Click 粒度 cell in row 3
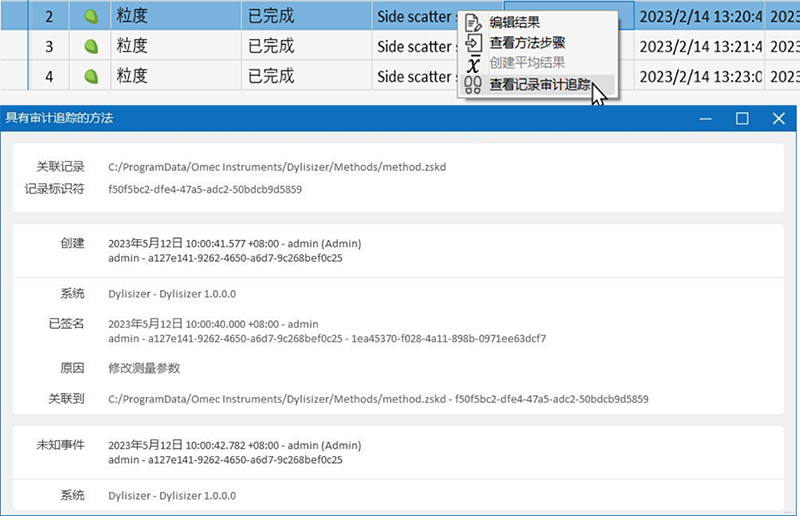 [x=176, y=46]
